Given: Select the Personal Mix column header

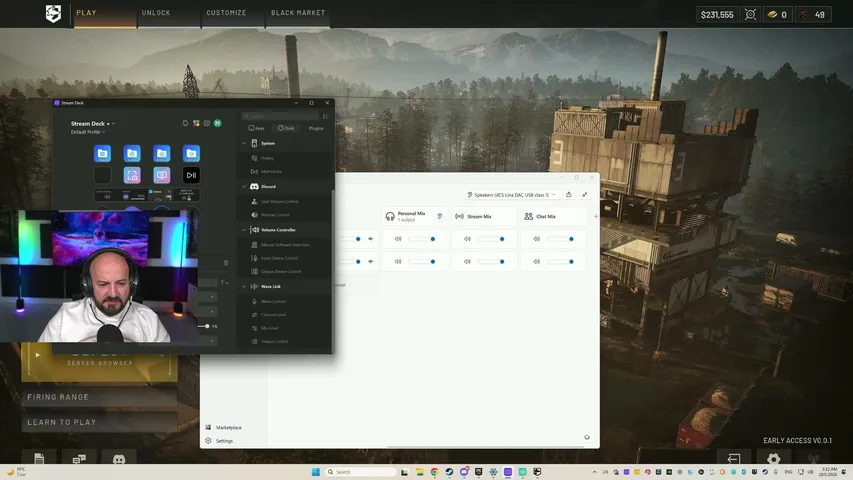Looking at the screenshot, I should pyautogui.click(x=415, y=216).
